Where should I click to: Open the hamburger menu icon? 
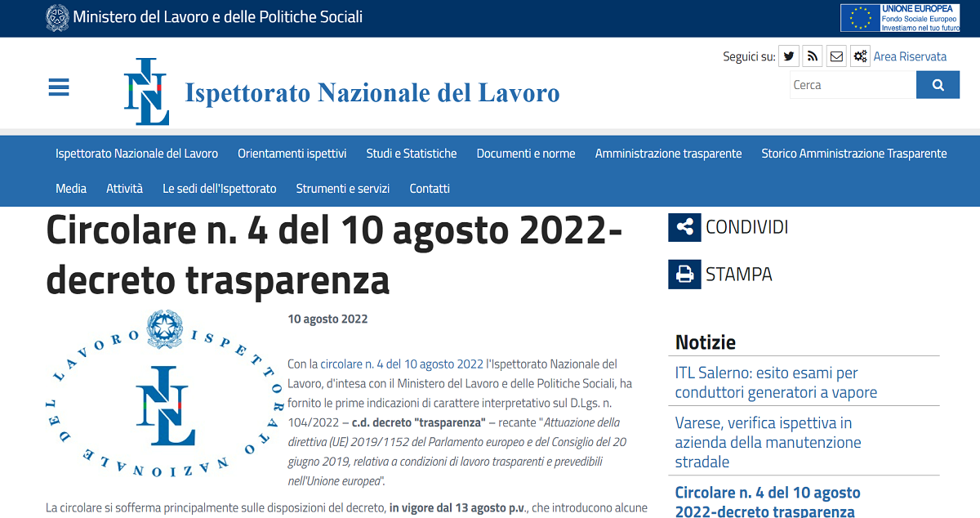(x=59, y=87)
